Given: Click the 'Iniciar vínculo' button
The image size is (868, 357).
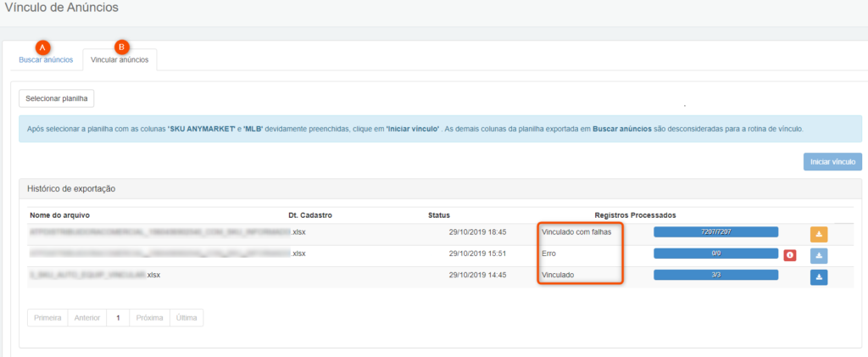Looking at the screenshot, I should coord(832,162).
